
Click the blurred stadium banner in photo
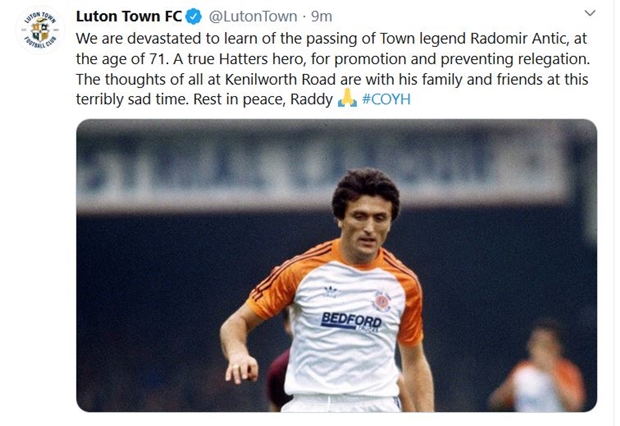point(320,166)
